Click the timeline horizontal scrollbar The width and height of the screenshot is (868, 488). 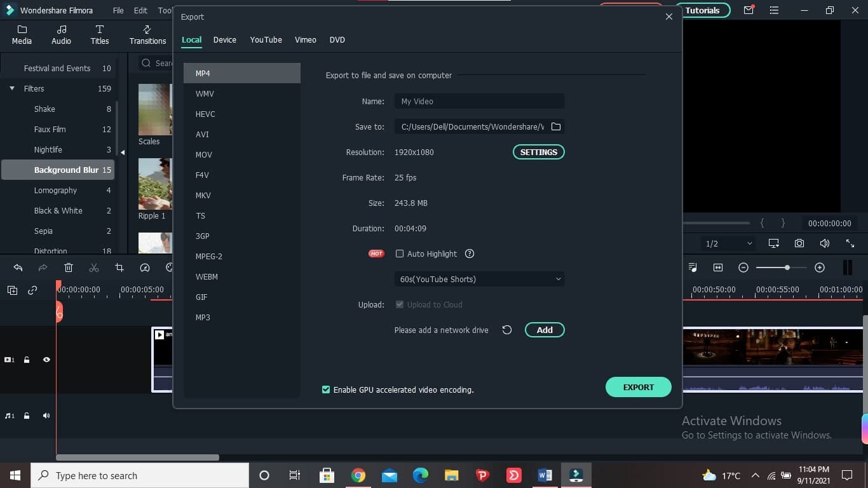click(137, 457)
